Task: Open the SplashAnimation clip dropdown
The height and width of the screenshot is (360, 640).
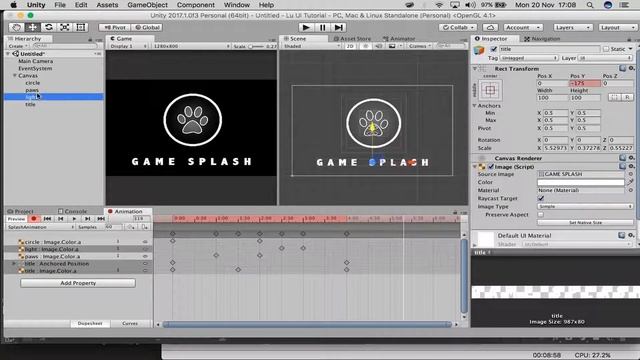Action: [40, 227]
